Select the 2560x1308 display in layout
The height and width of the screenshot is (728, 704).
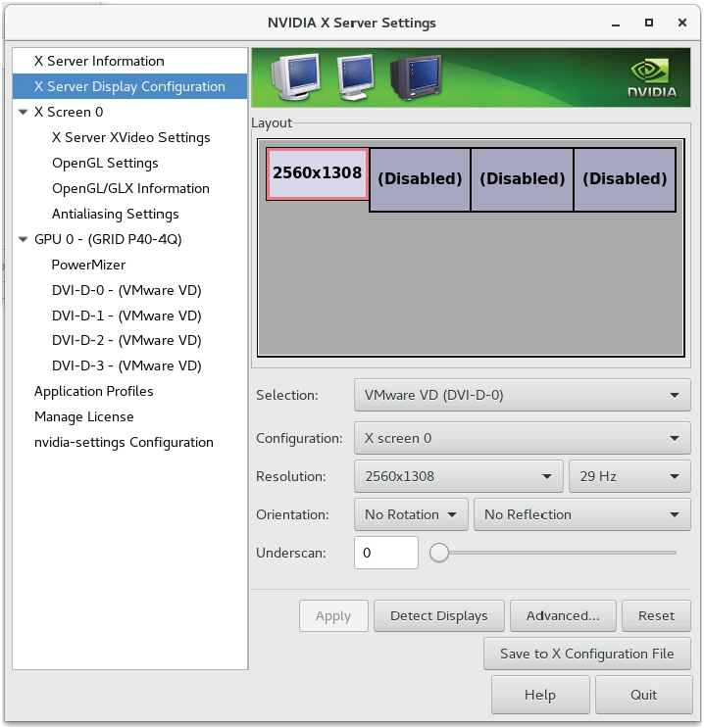(318, 174)
